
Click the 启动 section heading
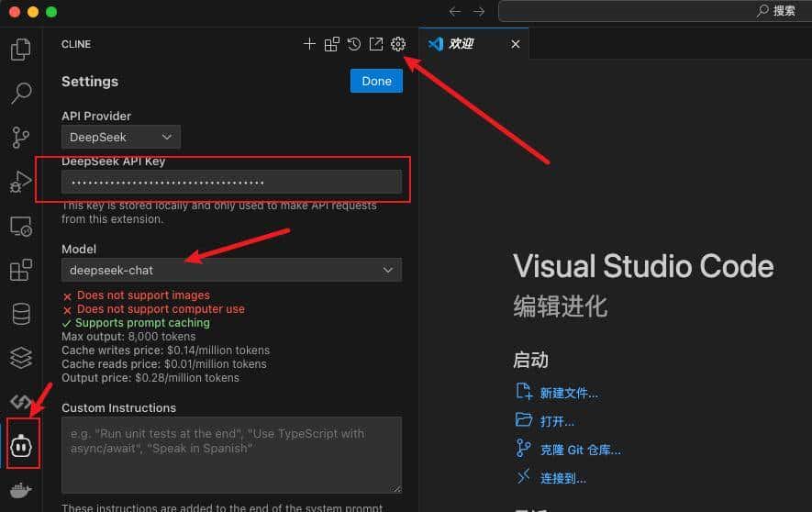(x=530, y=360)
